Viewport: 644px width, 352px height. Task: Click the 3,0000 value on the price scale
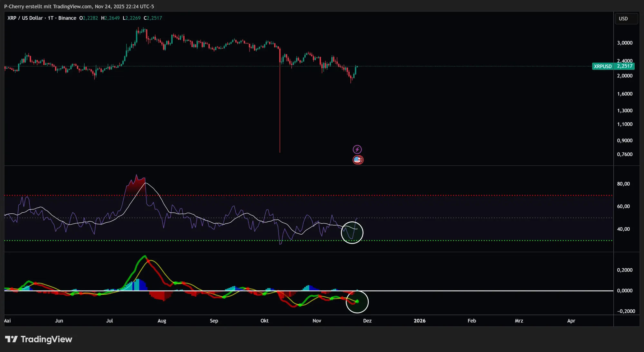624,42
